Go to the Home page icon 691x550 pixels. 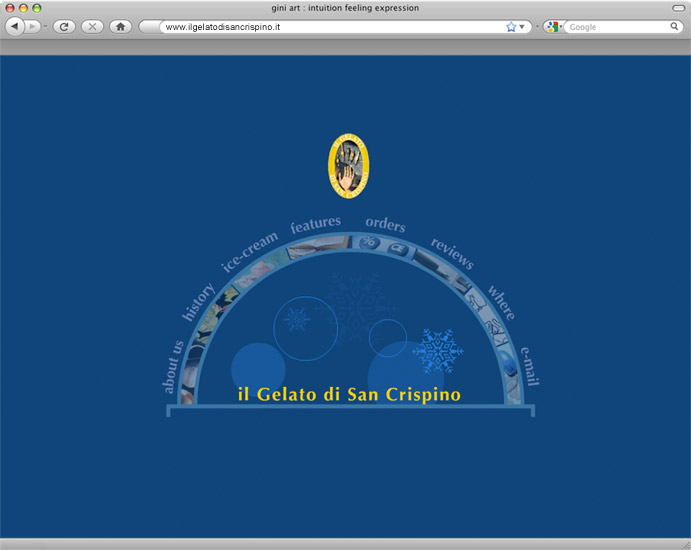point(121,27)
